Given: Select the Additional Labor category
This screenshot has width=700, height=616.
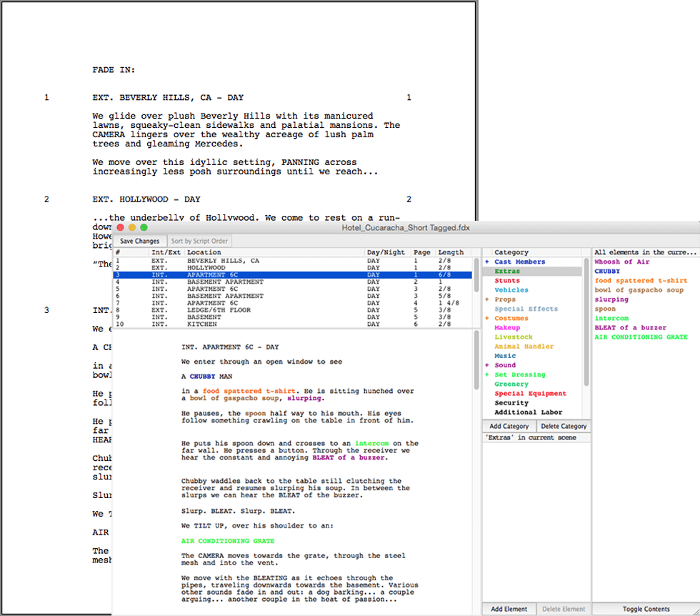Looking at the screenshot, I should tap(528, 412).
